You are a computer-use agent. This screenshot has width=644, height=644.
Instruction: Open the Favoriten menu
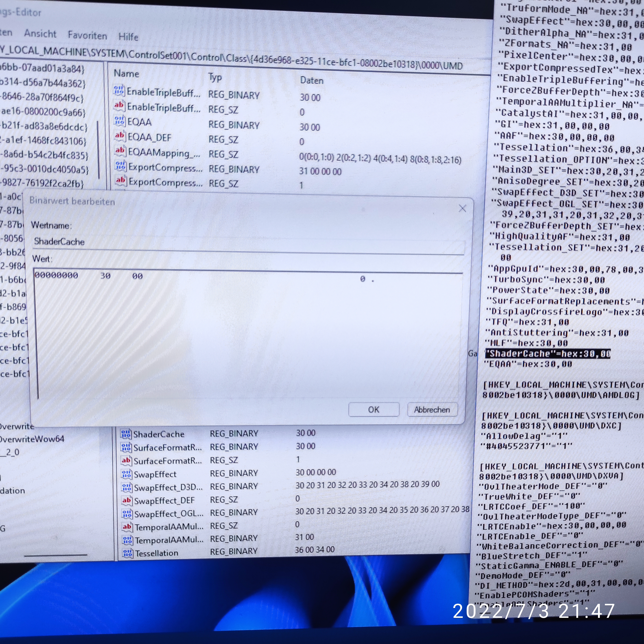87,35
